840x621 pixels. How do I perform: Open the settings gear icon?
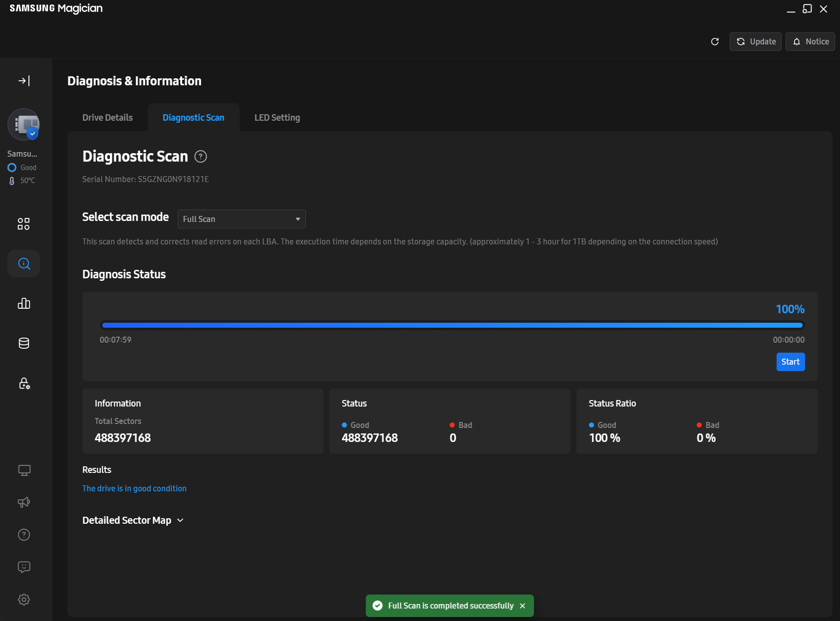[24, 600]
